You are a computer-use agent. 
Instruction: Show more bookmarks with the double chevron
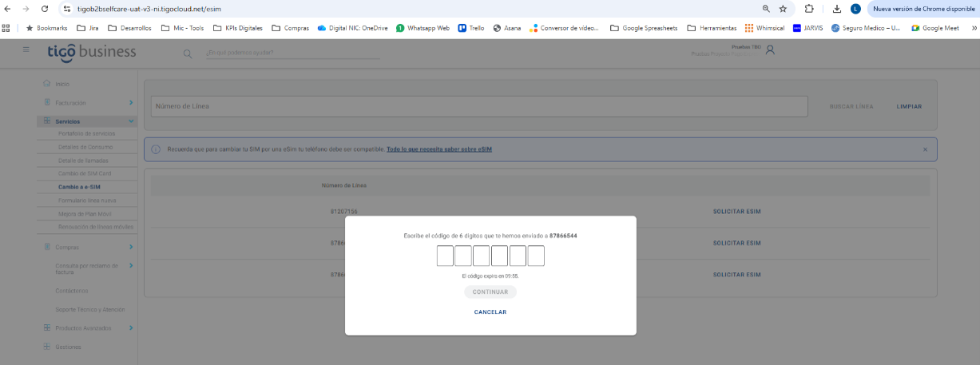click(x=974, y=27)
